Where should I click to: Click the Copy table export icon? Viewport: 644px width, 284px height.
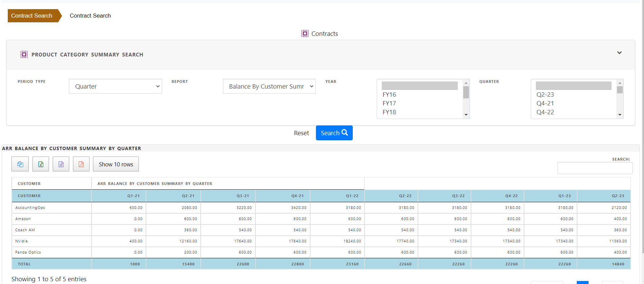point(20,164)
